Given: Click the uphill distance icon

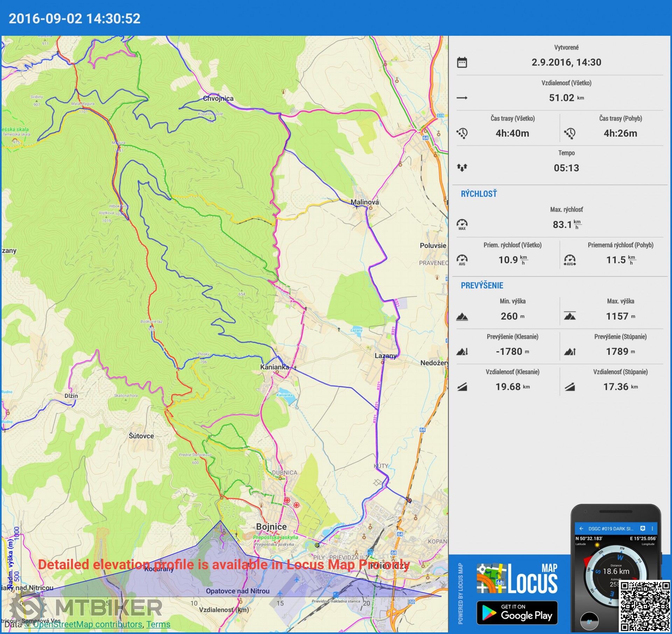Looking at the screenshot, I should coord(570,387).
